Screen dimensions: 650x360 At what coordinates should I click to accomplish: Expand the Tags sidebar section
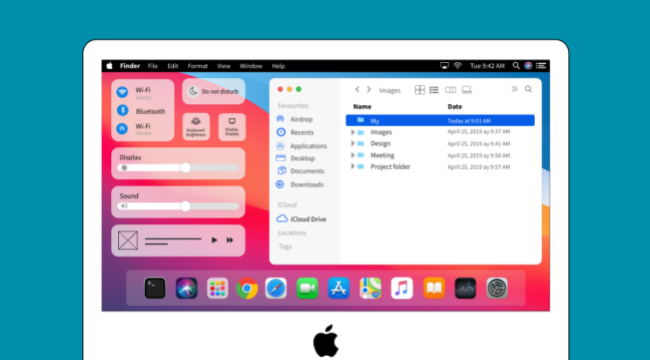(x=285, y=246)
